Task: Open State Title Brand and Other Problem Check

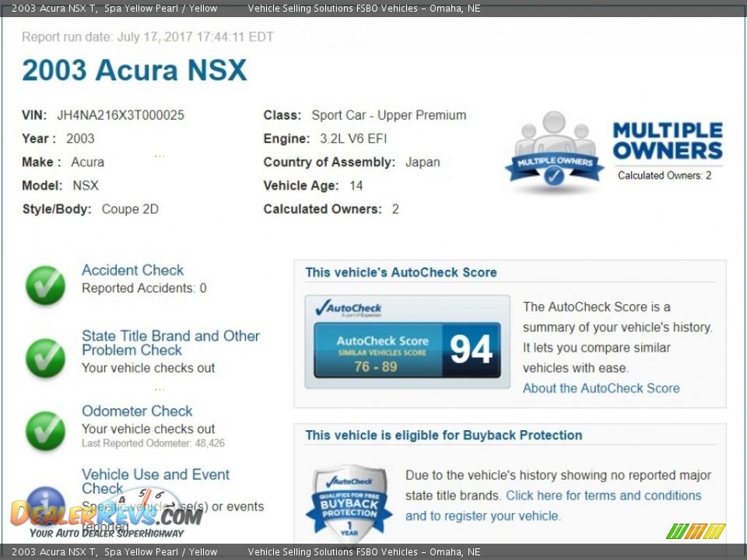Action: [170, 343]
